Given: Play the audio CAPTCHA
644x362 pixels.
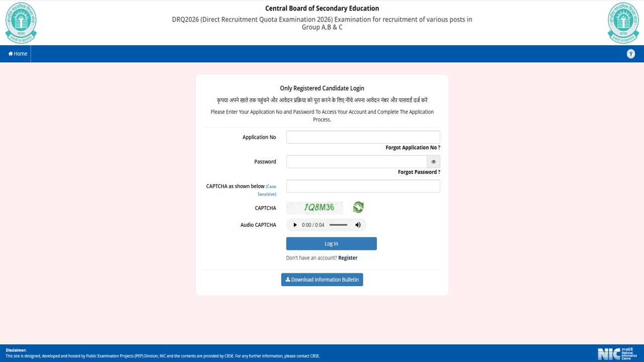Looking at the screenshot, I should (x=294, y=225).
